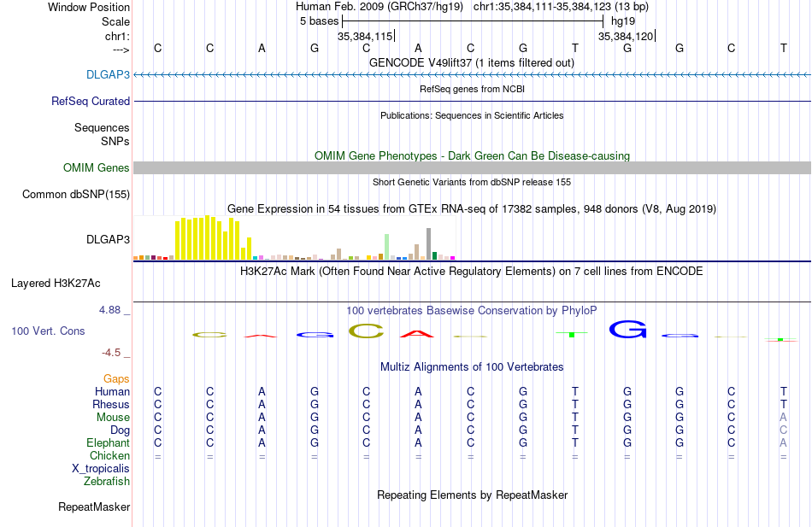Click the arrow ---> sequence direction label
Viewport: 812px width, 527px height.
[121, 50]
